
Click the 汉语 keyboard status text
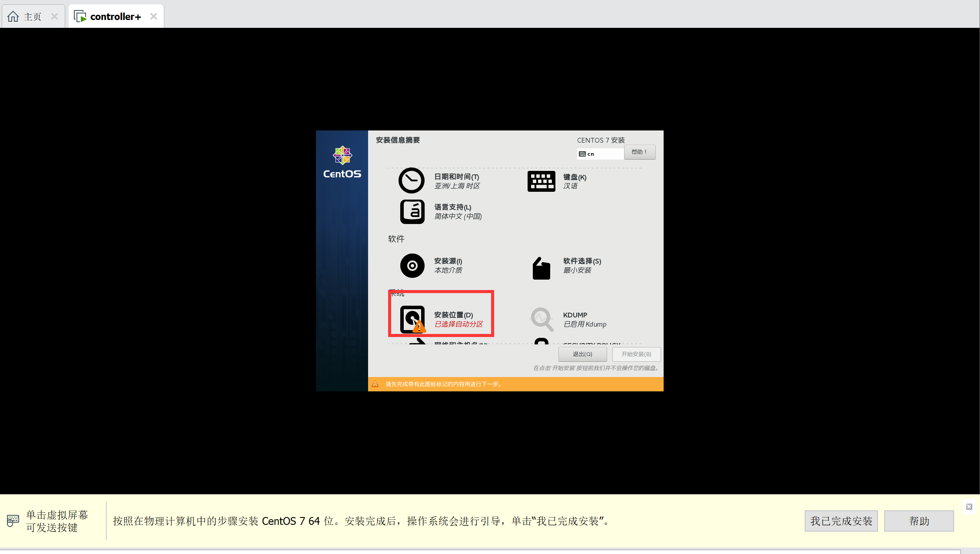(570, 186)
